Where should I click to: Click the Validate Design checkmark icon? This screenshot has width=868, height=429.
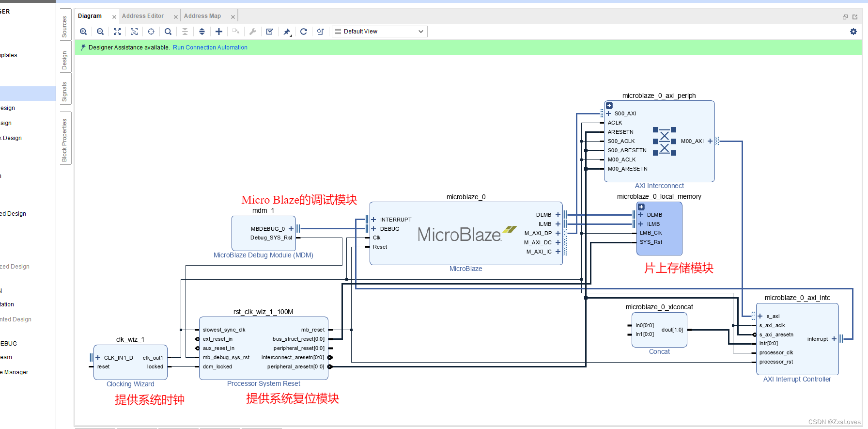click(x=270, y=32)
